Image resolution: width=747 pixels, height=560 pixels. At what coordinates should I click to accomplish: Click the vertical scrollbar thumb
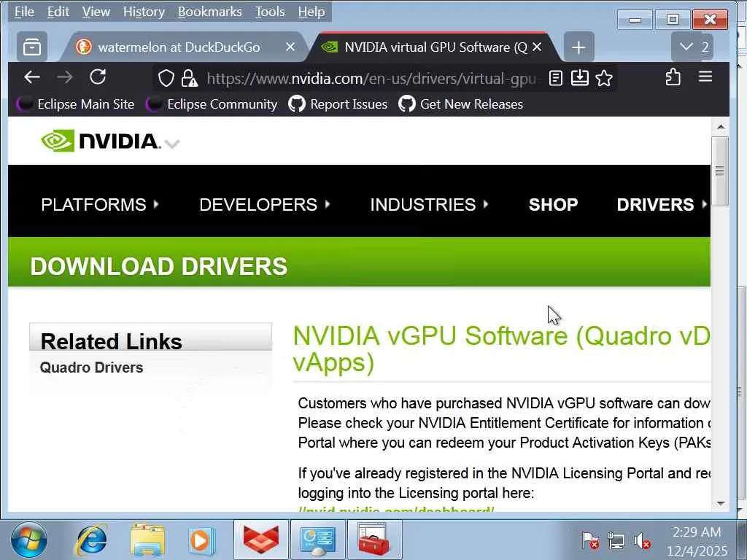tap(720, 171)
